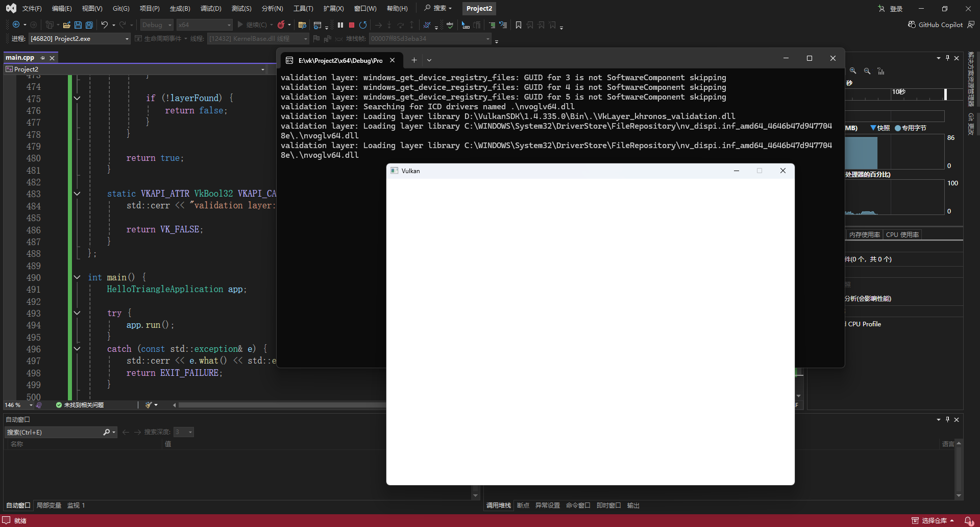Collapse the int main() function fold

77,277
